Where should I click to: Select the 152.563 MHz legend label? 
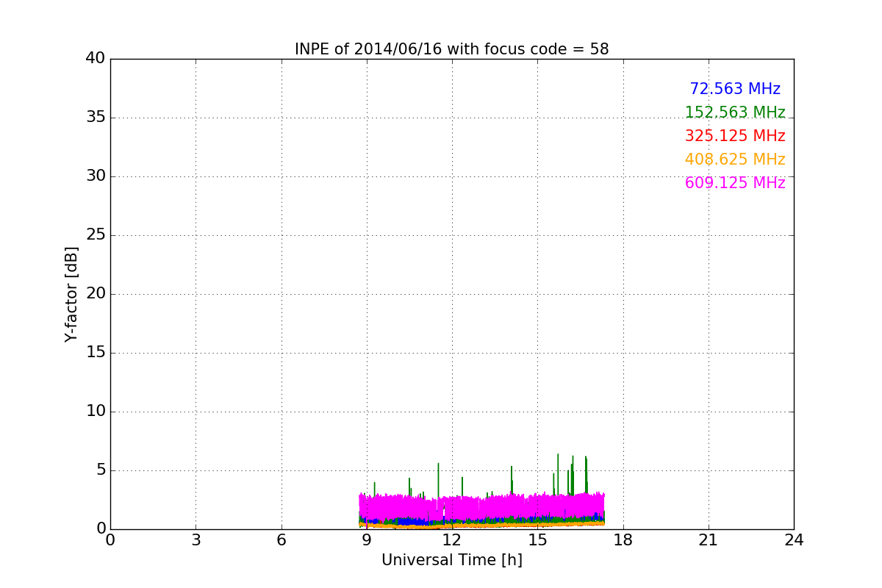click(x=735, y=112)
